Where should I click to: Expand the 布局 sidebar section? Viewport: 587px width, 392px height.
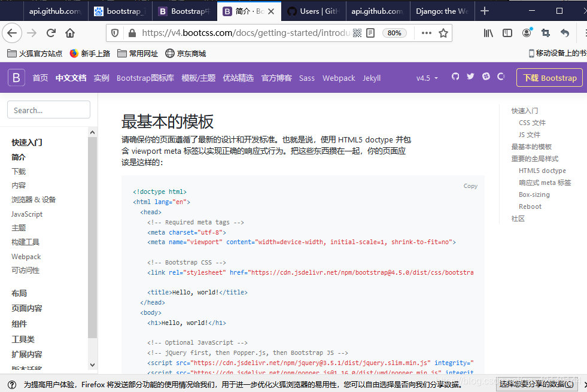pos(19,293)
